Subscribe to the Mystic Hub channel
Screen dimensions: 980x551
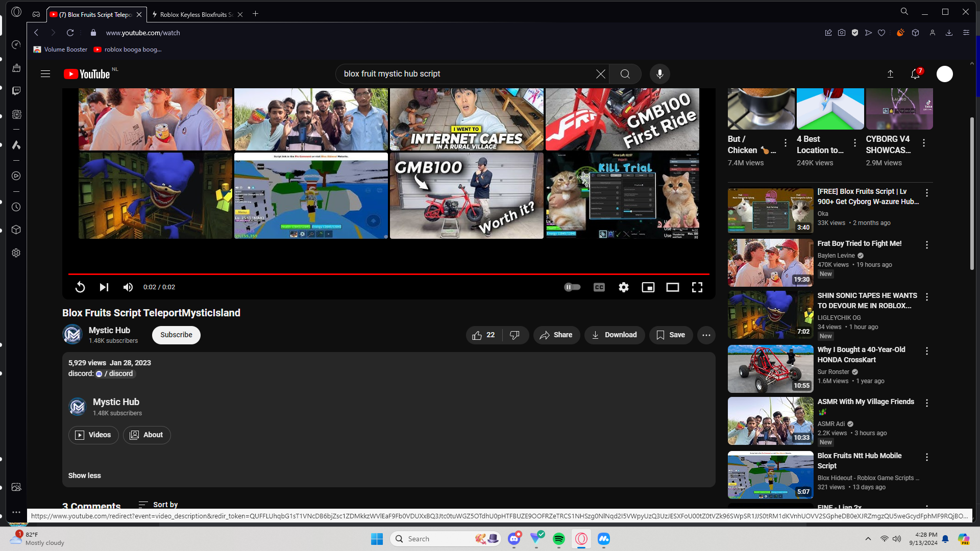pyautogui.click(x=176, y=335)
